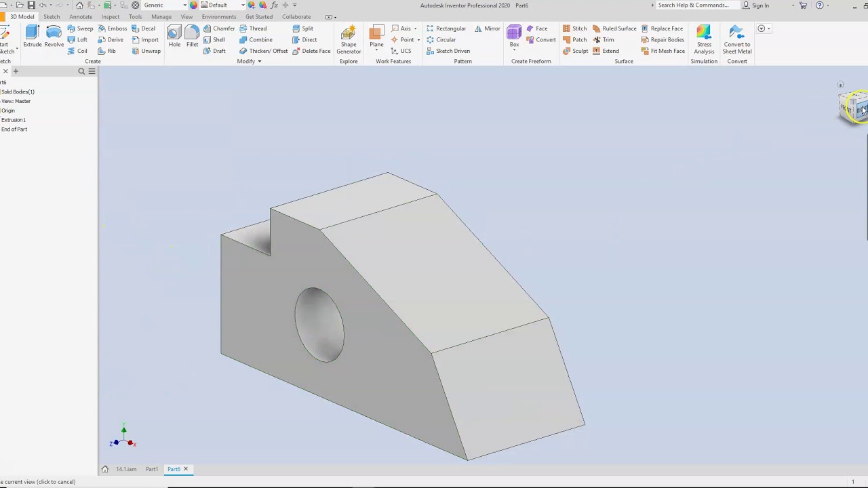Open the Shape Generator tool
This screenshot has height=488, width=868.
click(x=349, y=40)
